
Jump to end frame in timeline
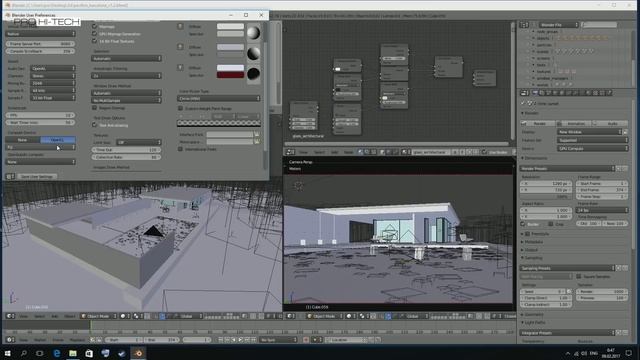coord(253,340)
